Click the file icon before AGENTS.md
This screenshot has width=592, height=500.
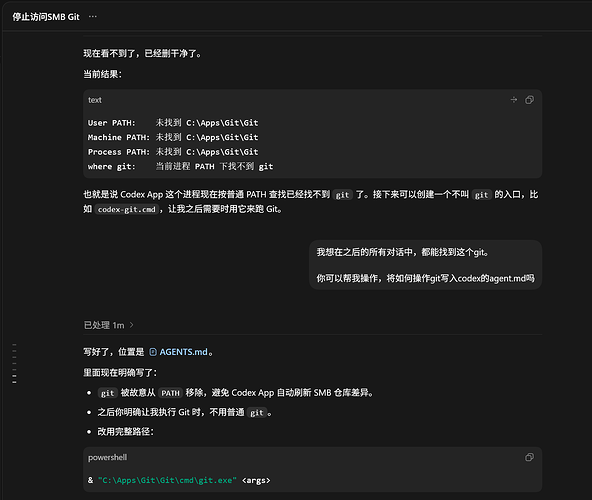(153, 352)
